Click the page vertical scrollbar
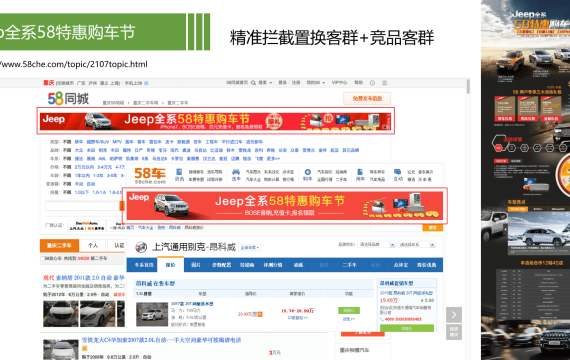The image size is (570, 360). point(468,87)
